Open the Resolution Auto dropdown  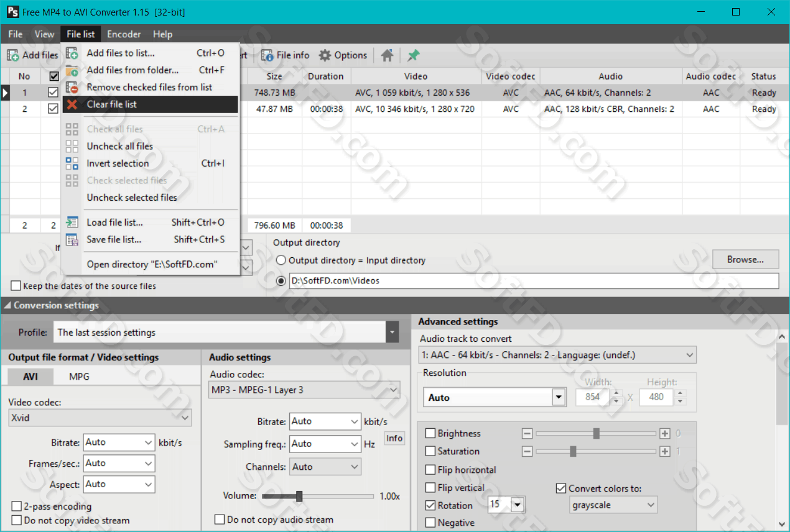[559, 397]
